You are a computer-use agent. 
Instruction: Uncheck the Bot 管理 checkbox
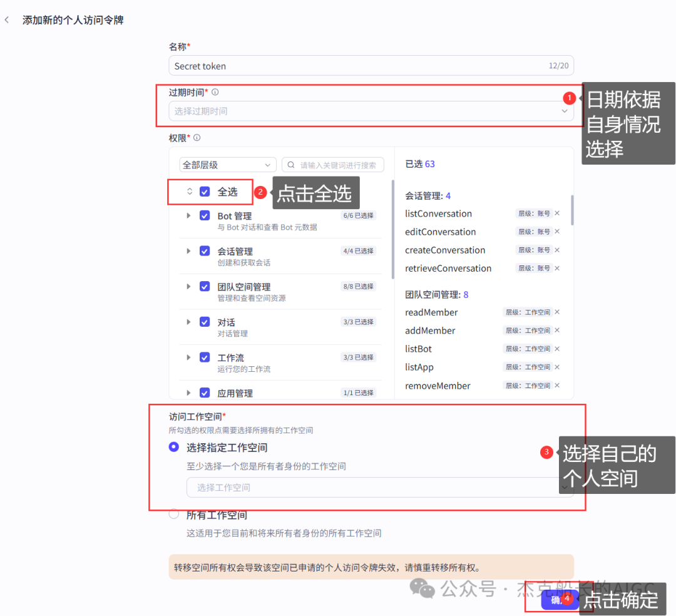205,215
